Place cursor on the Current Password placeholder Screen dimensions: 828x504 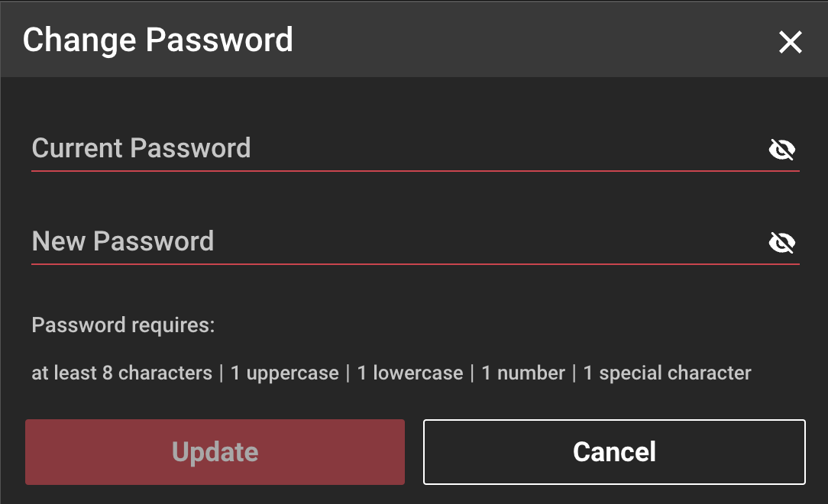141,148
